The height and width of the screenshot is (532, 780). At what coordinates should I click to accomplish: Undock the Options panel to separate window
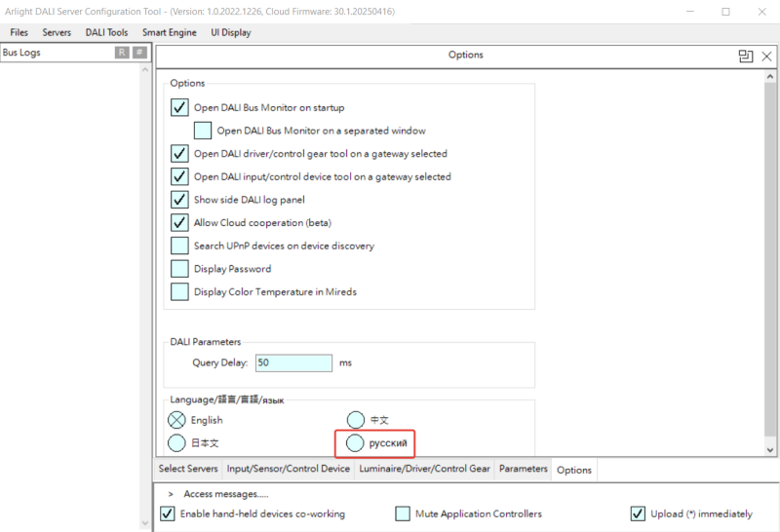tap(746, 57)
